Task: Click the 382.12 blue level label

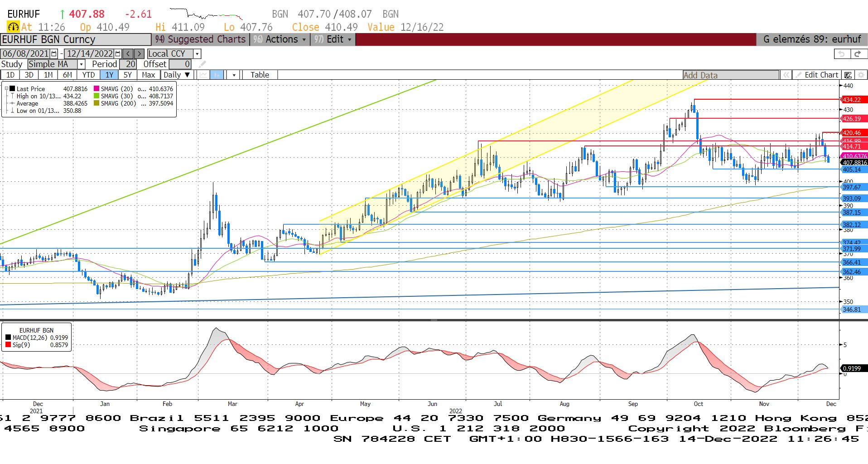Action: pos(854,225)
